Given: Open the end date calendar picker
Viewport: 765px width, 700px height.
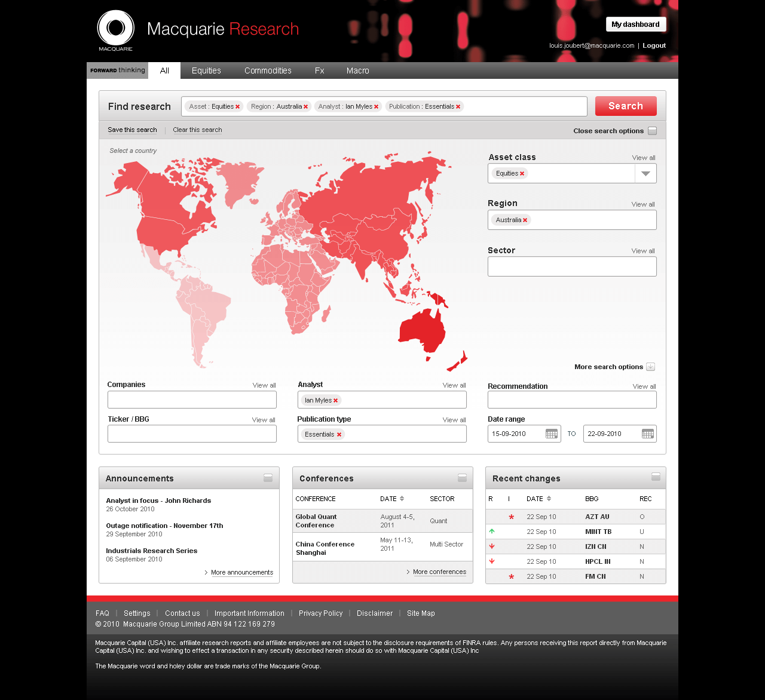Looking at the screenshot, I should click(x=648, y=434).
